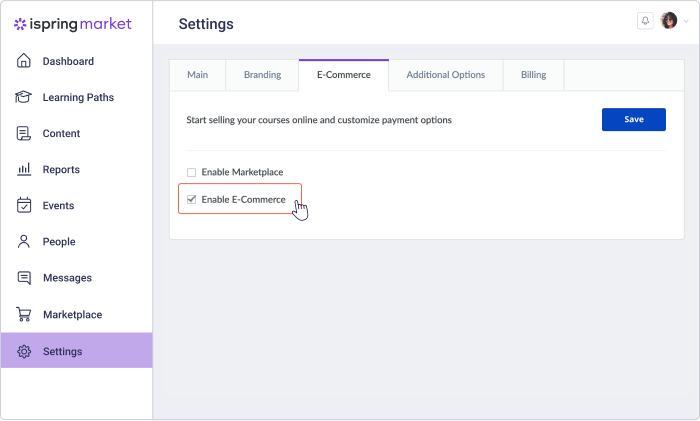
Task: Click the iSpring Market logo
Action: pyautogui.click(x=73, y=24)
